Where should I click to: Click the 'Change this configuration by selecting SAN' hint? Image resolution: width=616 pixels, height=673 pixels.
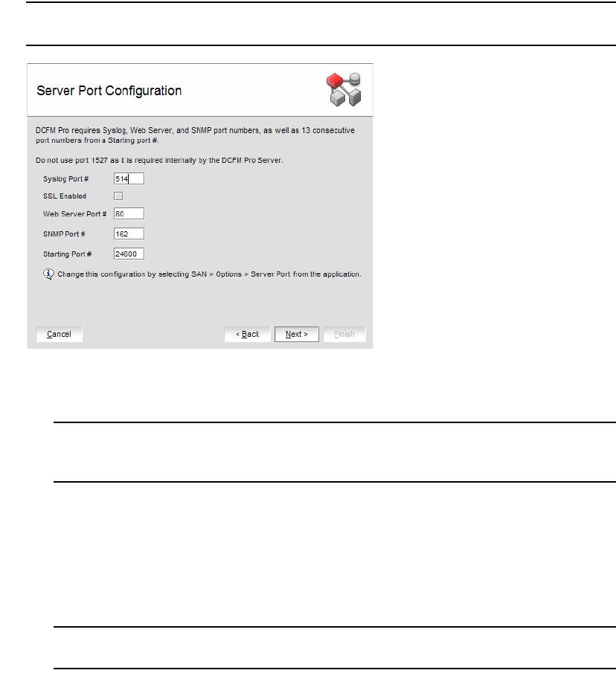[210, 274]
